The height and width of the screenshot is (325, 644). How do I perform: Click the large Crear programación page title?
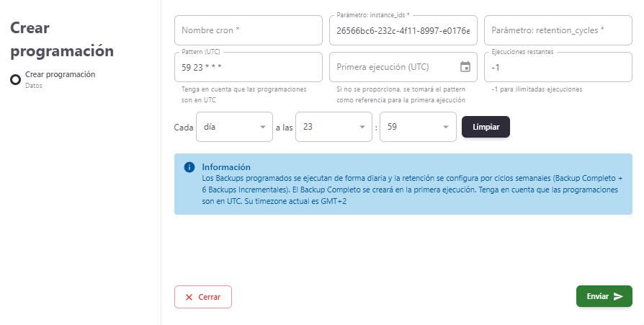[62, 39]
